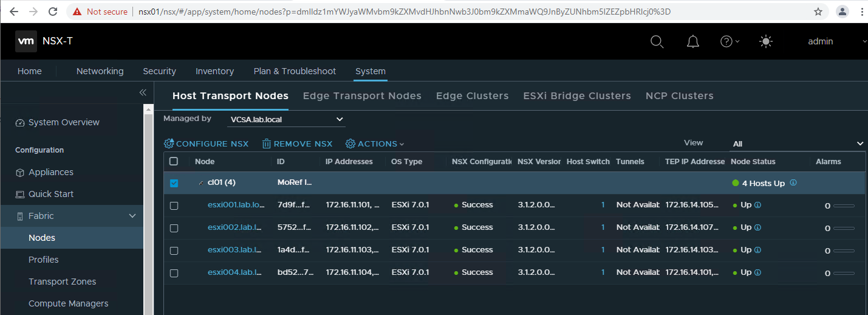Open Plan & Troubleshoot tab
Screen dimensions: 868x315
295,71
